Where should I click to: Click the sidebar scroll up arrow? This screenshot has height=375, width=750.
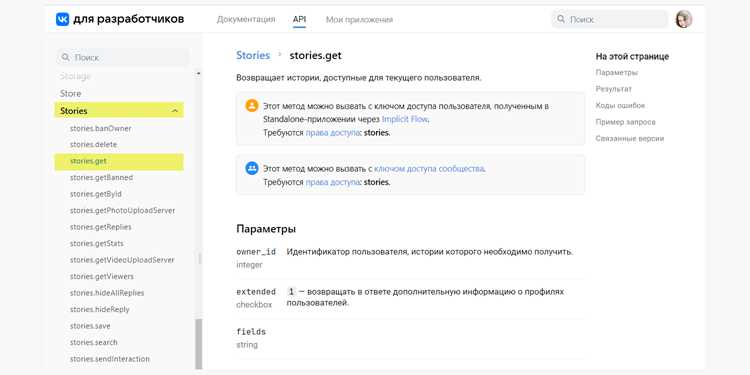[199, 74]
